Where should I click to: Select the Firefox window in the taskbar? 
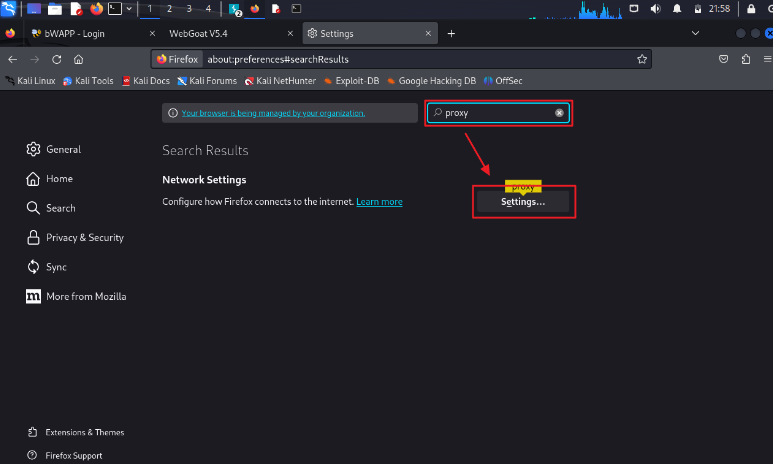click(255, 9)
